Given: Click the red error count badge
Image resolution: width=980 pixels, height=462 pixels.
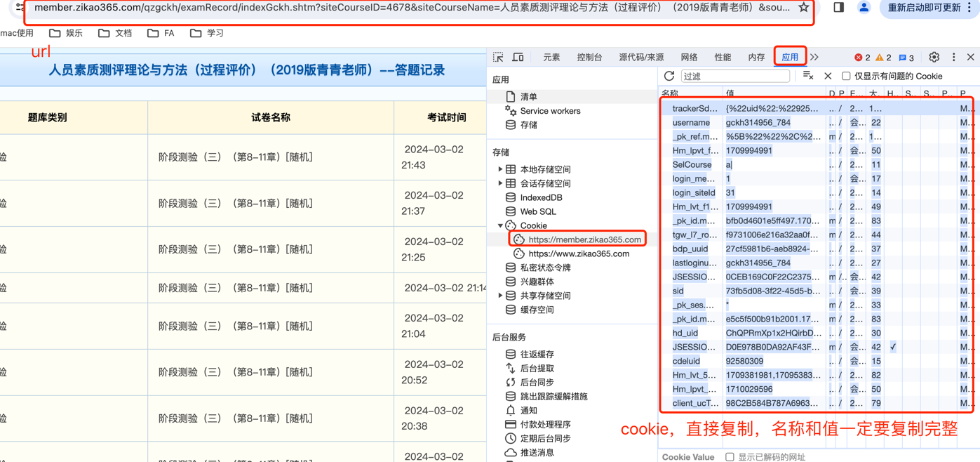Looking at the screenshot, I should [x=862, y=58].
